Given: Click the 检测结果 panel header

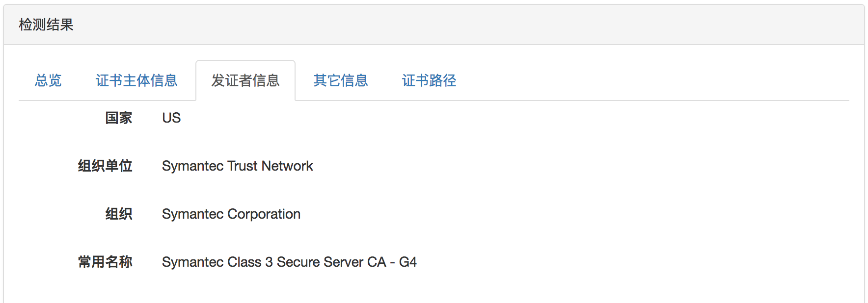Looking at the screenshot, I should tap(45, 23).
